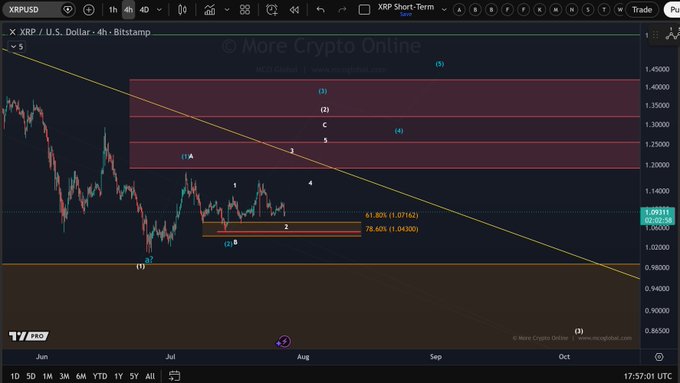Load quick layout T

pos(604,10)
